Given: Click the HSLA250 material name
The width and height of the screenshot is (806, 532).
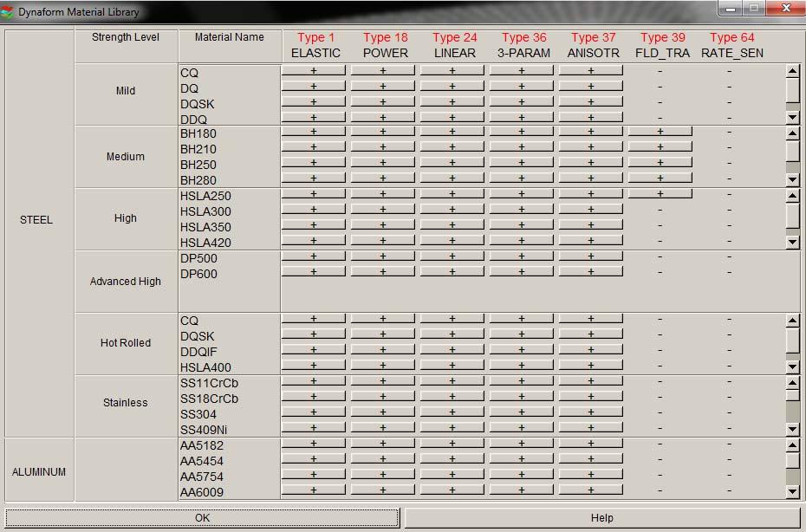Looking at the screenshot, I should coord(205,196).
